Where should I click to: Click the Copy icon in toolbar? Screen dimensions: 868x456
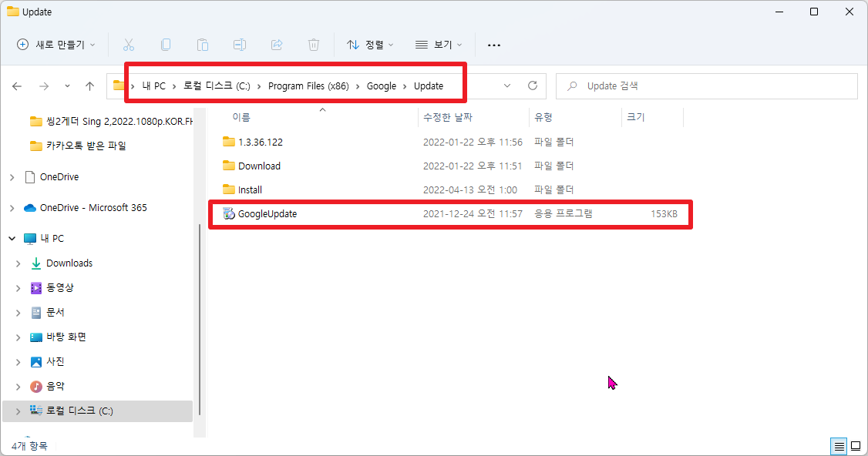166,45
